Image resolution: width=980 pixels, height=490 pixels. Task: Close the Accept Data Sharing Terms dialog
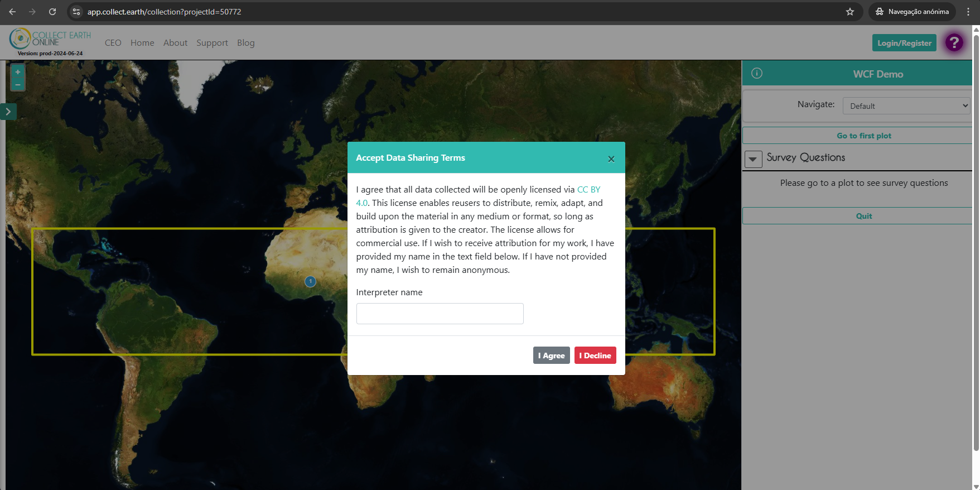[x=611, y=159]
